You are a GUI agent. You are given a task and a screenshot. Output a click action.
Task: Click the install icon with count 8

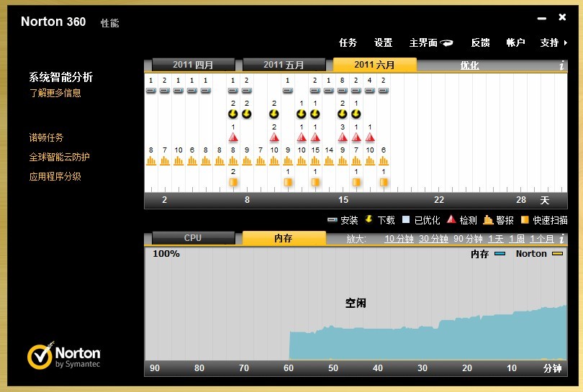tap(342, 91)
